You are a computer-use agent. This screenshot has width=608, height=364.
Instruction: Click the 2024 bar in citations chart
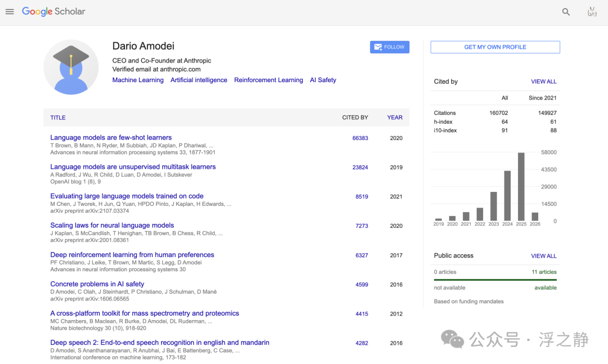pos(507,196)
